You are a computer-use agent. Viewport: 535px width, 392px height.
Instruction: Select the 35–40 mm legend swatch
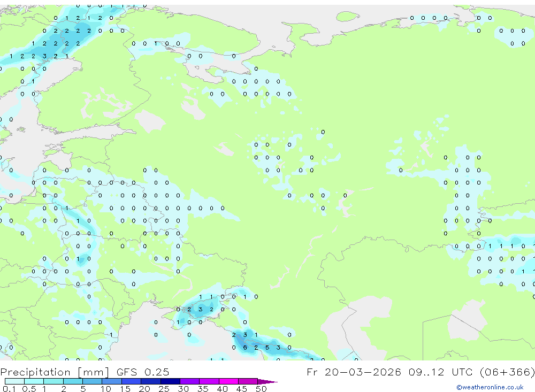tap(209, 381)
